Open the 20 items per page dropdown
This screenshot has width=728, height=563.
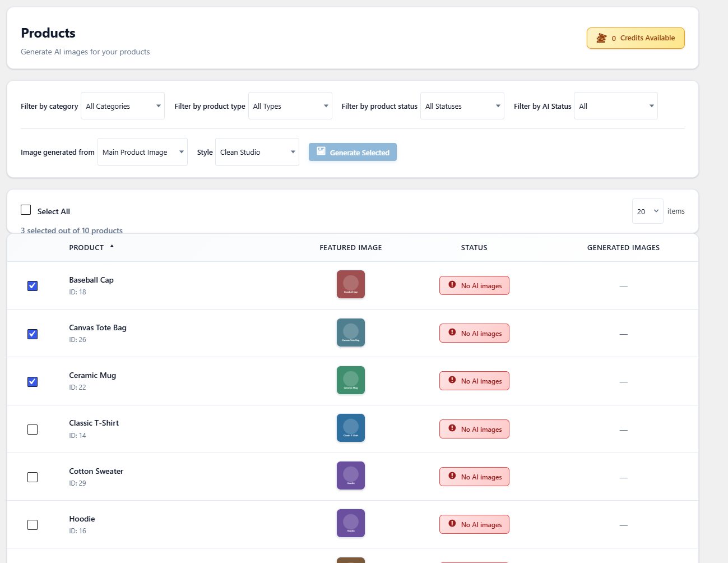point(648,211)
